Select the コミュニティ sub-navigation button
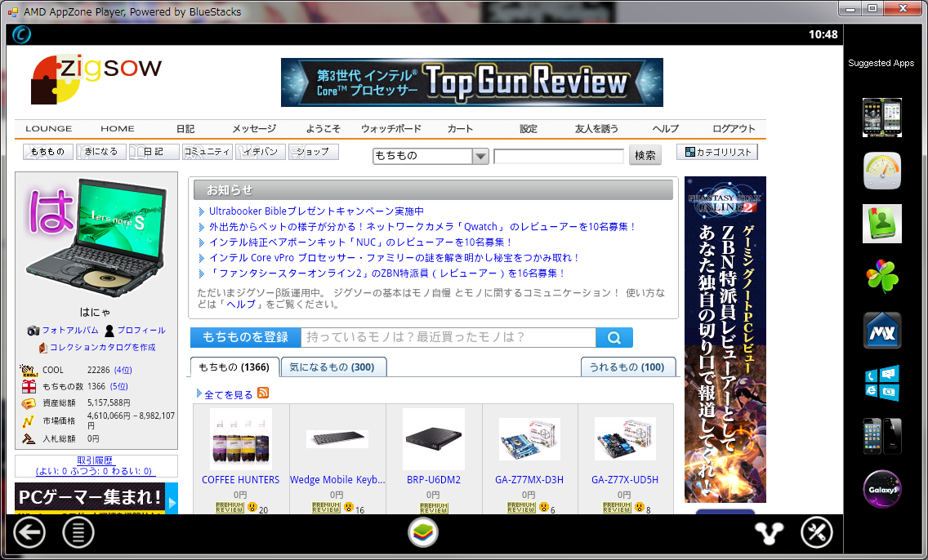The width and height of the screenshot is (928, 560). click(207, 151)
